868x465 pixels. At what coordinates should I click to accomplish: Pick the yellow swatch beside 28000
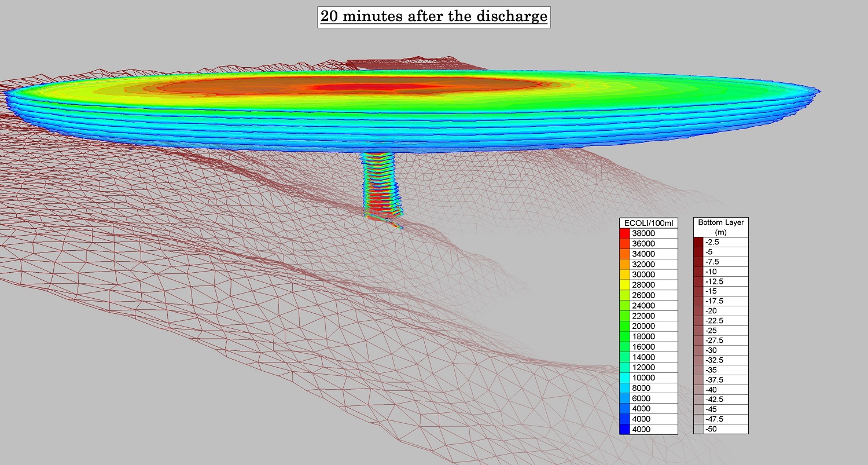[624, 285]
